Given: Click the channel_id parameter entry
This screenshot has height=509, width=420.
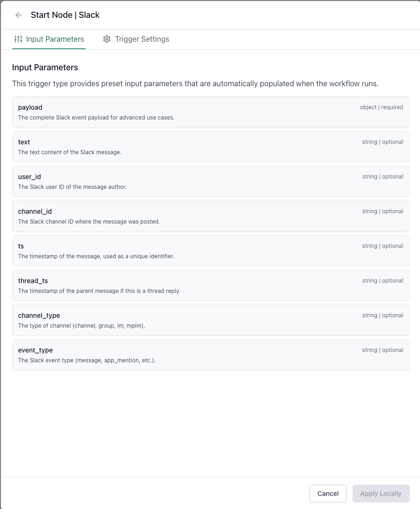Looking at the screenshot, I should 210,216.
